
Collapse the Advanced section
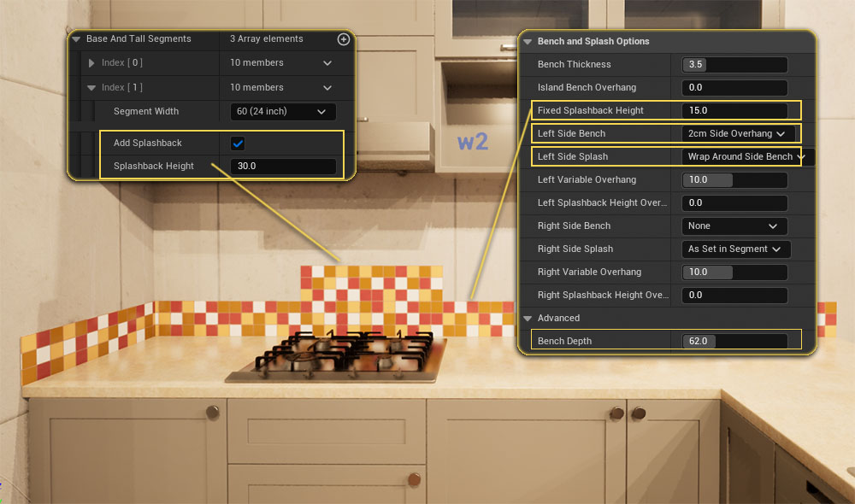click(528, 319)
